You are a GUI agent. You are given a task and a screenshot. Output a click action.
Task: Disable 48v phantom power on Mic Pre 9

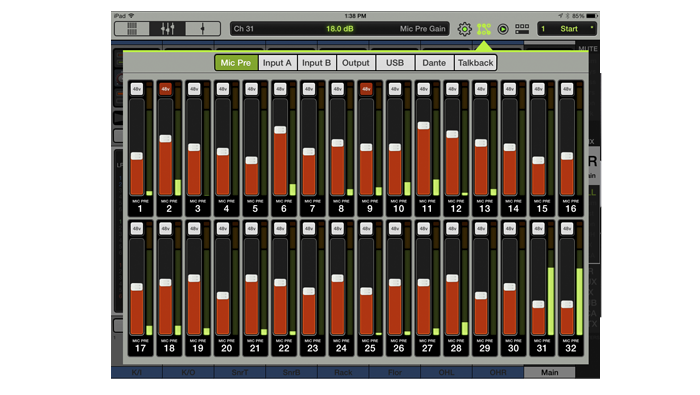(366, 89)
